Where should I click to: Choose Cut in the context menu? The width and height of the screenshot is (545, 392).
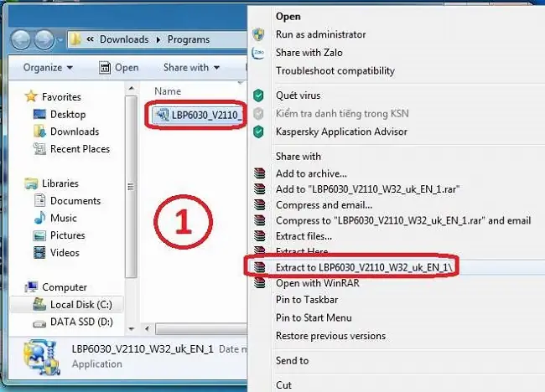coord(283,385)
